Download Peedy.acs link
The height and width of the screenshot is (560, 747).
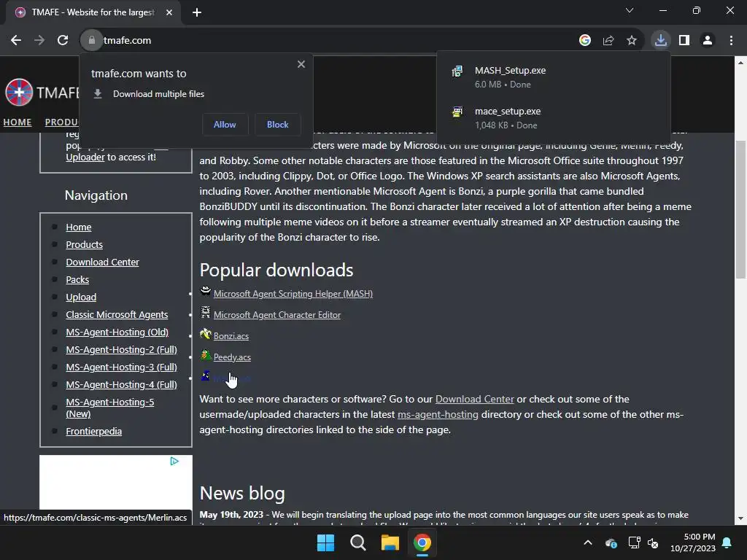[232, 357]
